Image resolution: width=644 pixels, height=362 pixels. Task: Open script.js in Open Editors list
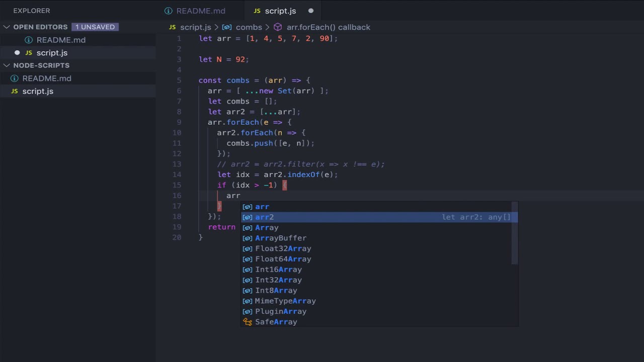coord(52,53)
